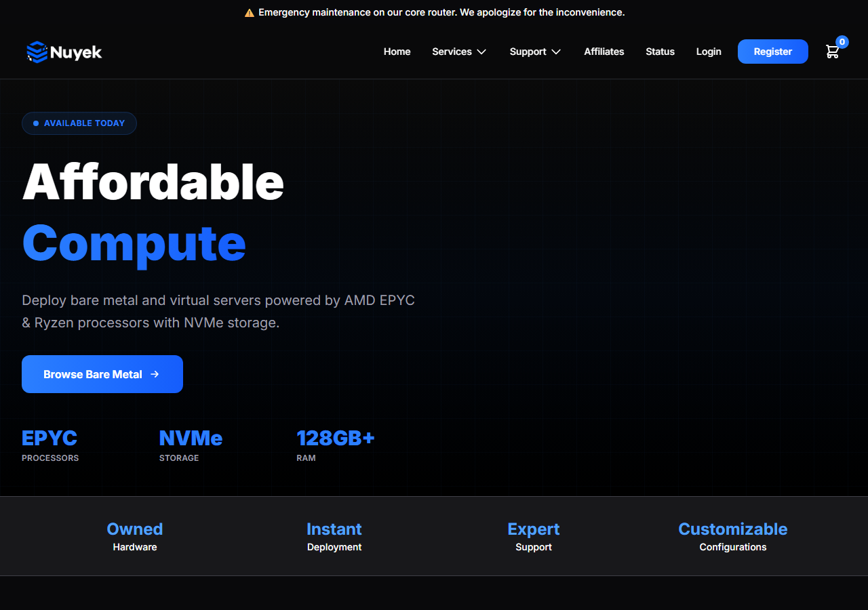868x610 pixels.
Task: Click the "Deploy bare metal and virtual servers" description
Action: [218, 311]
